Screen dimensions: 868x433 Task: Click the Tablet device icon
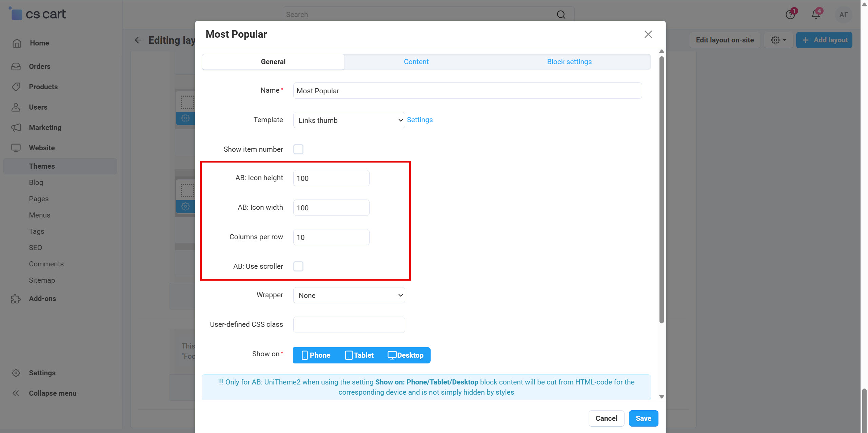pos(349,355)
